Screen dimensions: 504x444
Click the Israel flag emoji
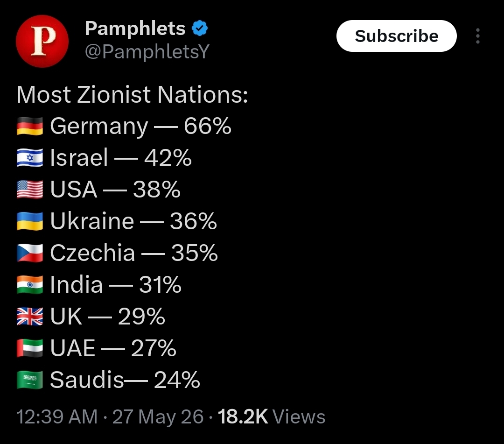pyautogui.click(x=29, y=158)
